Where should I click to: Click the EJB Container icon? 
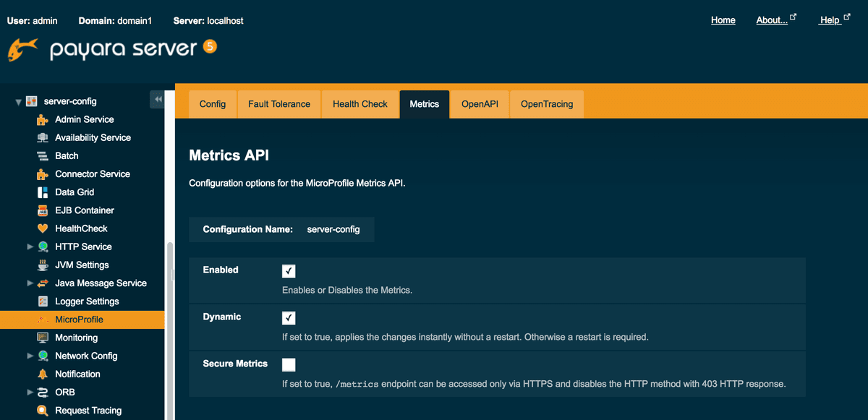pyautogui.click(x=43, y=210)
